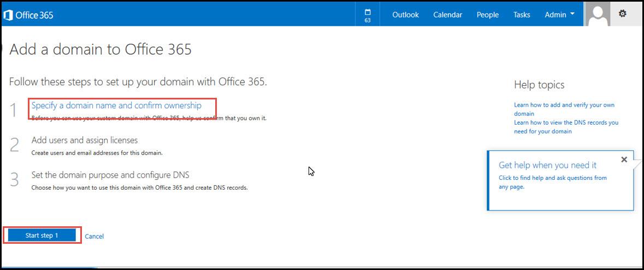
Task: Click the Add a domain to Office 365 title
Action: [100, 49]
